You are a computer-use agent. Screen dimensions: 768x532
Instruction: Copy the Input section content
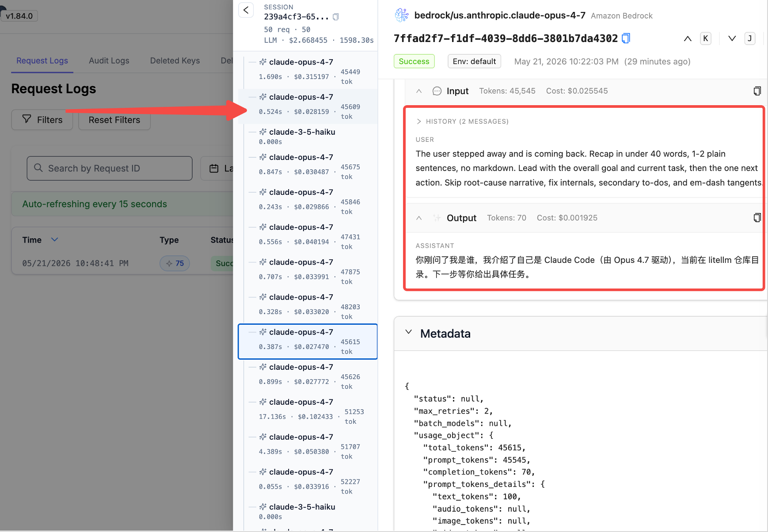757,91
